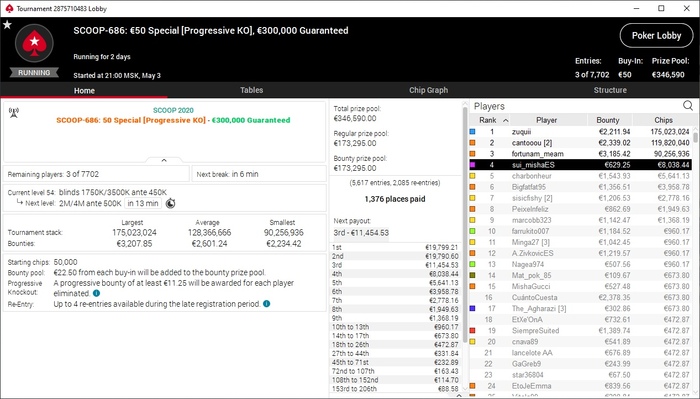Screen dimensions: 700x399
Task: Select player Nagea974
Action: (580, 264)
